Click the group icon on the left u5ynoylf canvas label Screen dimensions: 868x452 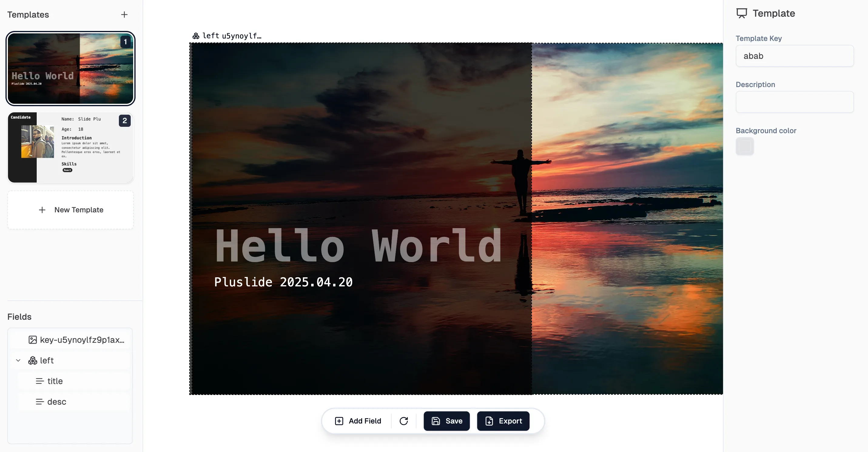(195, 35)
